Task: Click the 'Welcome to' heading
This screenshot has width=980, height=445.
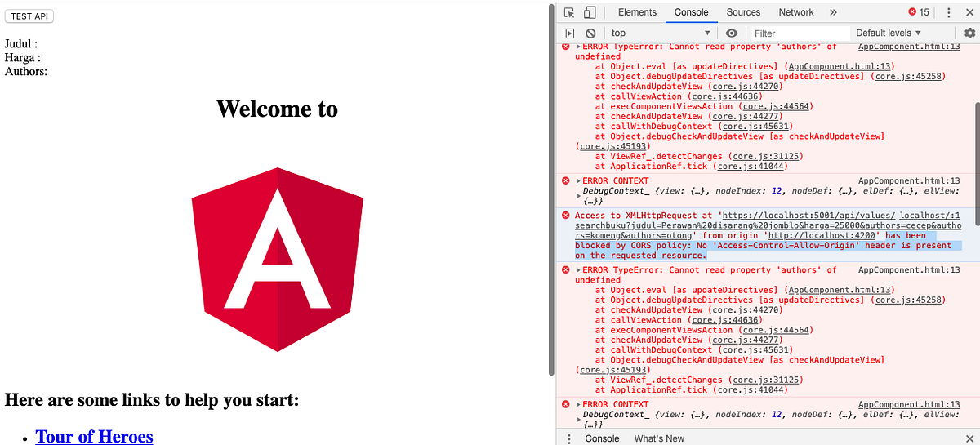Action: (277, 109)
